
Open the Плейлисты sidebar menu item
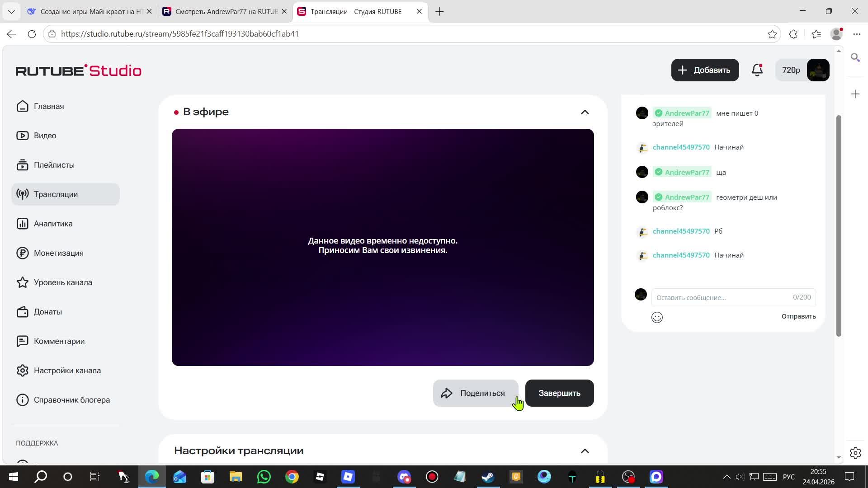54,165
